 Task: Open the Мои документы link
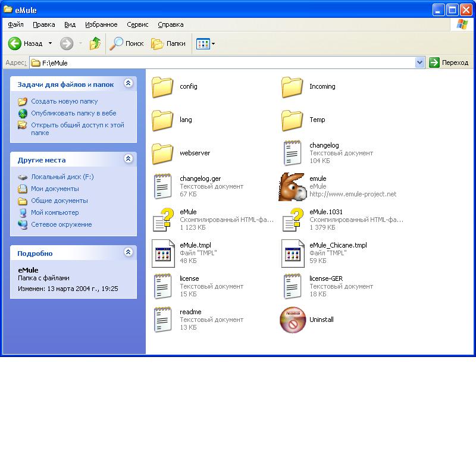pos(55,189)
